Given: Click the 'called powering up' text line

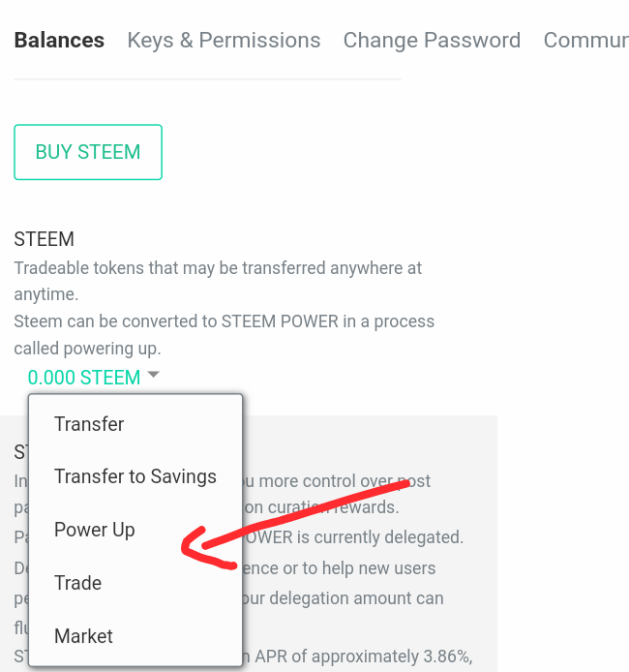Looking at the screenshot, I should (87, 349).
